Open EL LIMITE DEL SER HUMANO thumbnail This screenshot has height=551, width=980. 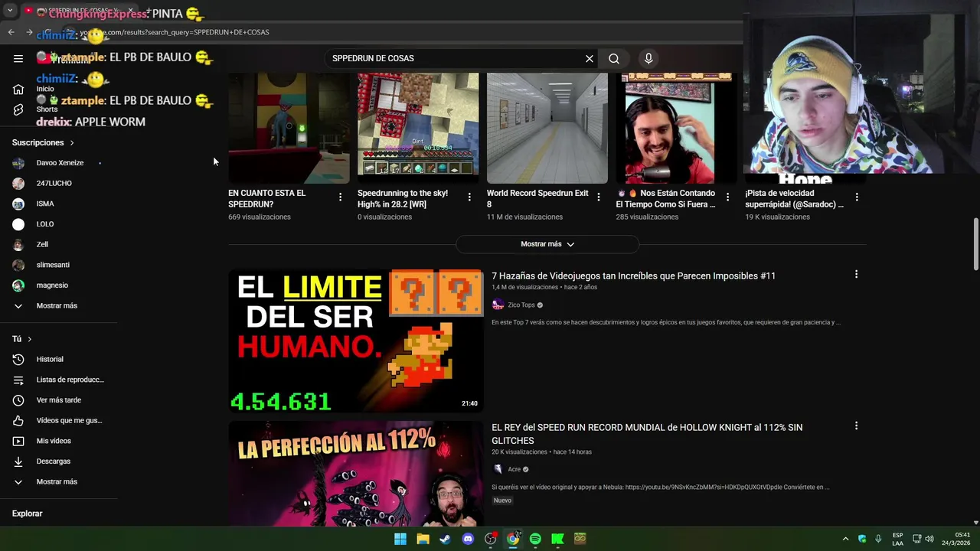point(356,341)
